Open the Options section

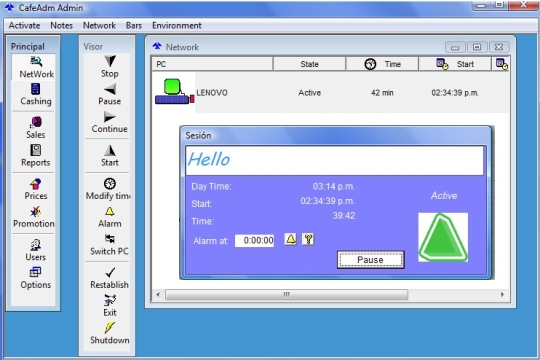point(35,278)
